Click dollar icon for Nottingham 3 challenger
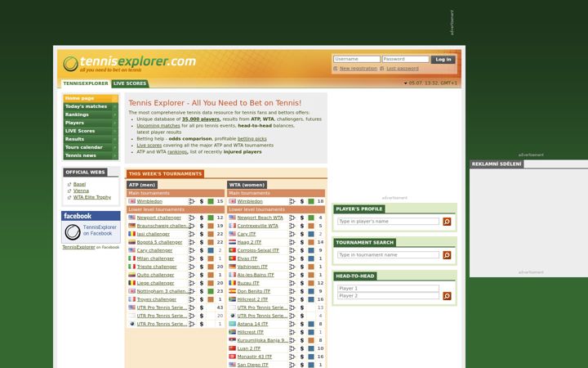The width and height of the screenshot is (588, 368). click(x=202, y=291)
